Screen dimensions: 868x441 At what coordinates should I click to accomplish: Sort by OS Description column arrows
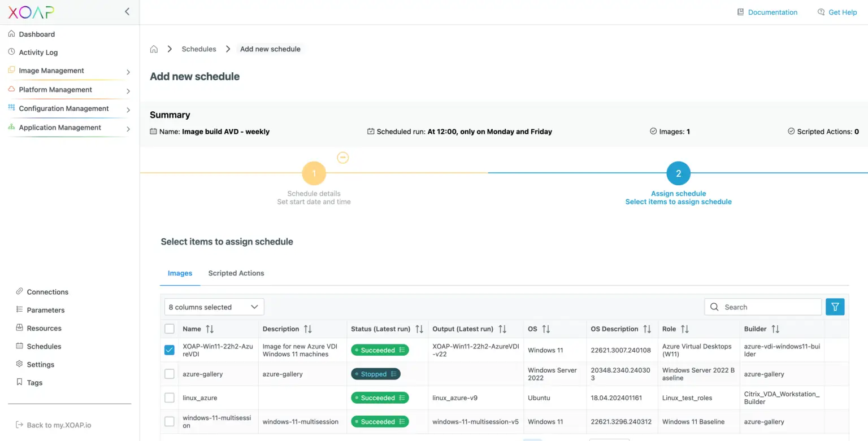coord(647,329)
